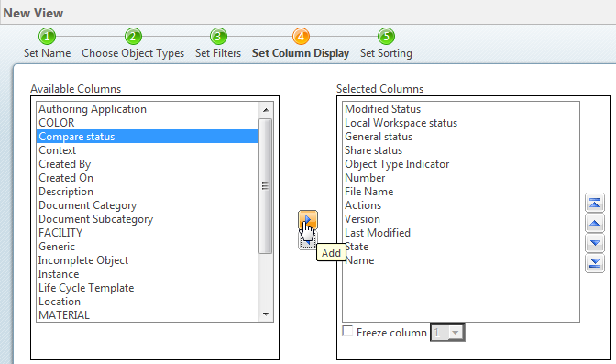Viewport: 616px width, 364px height.
Task: Click the Add column arrow button
Action: tap(308, 220)
